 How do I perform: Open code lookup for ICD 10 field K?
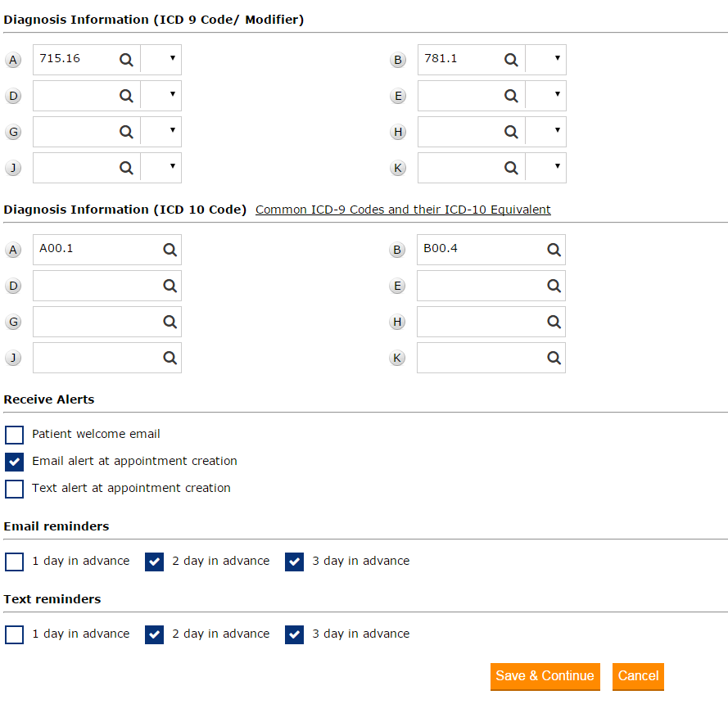(x=554, y=358)
